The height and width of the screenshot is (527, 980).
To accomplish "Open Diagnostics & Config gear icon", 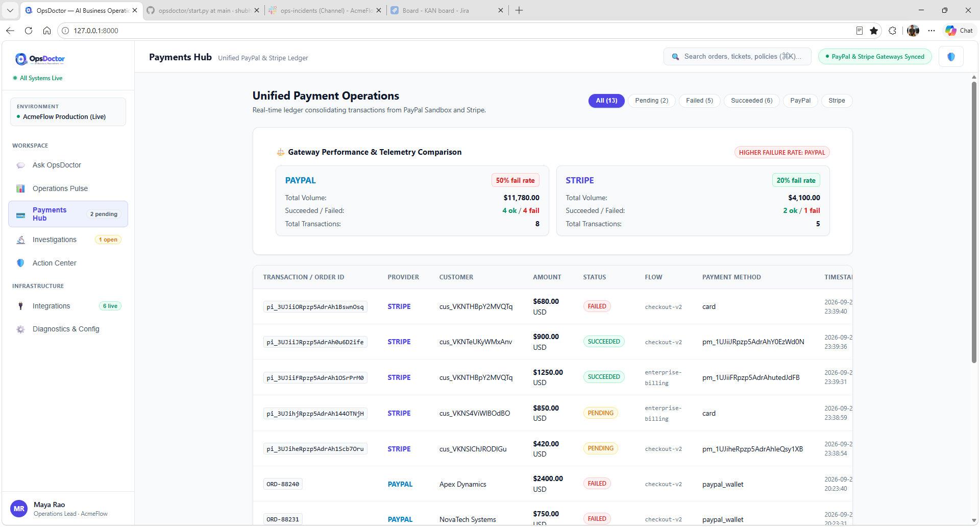I will coord(20,329).
